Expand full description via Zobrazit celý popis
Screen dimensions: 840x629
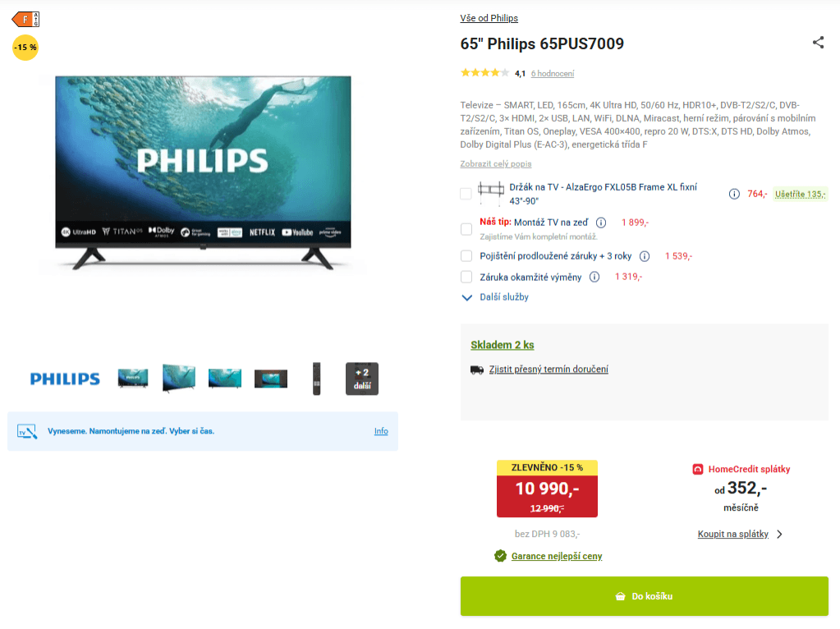(495, 164)
